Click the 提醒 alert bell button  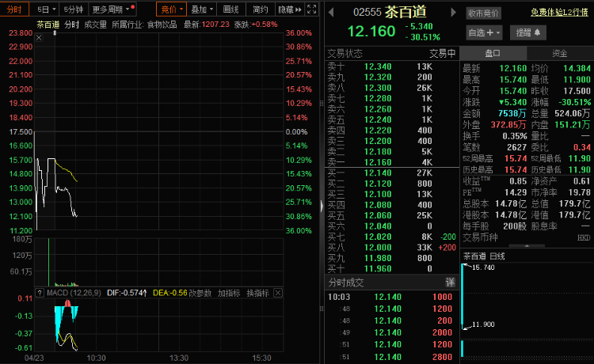528,33
